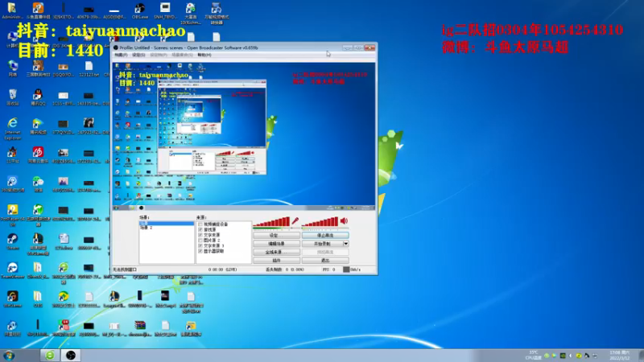Viewport: 644px width, 362px height.
Task: Open the Network icon on the desktop
Action: pos(12,68)
